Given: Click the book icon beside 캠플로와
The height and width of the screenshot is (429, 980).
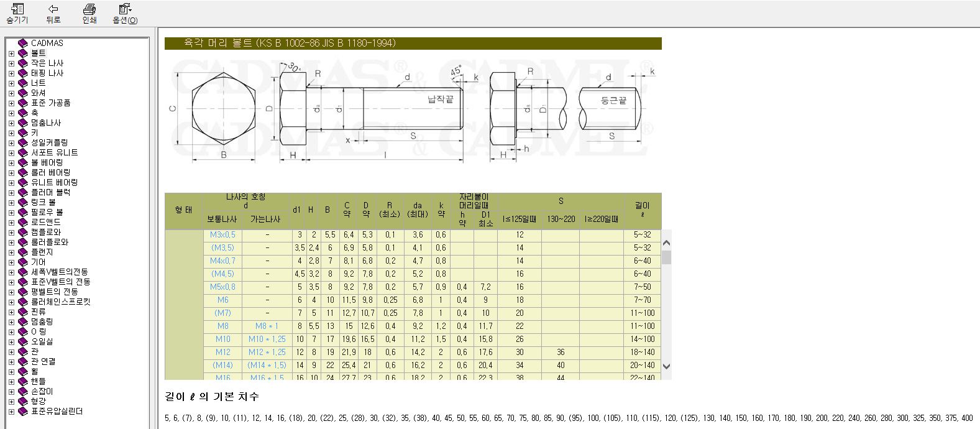Looking at the screenshot, I should (x=23, y=232).
